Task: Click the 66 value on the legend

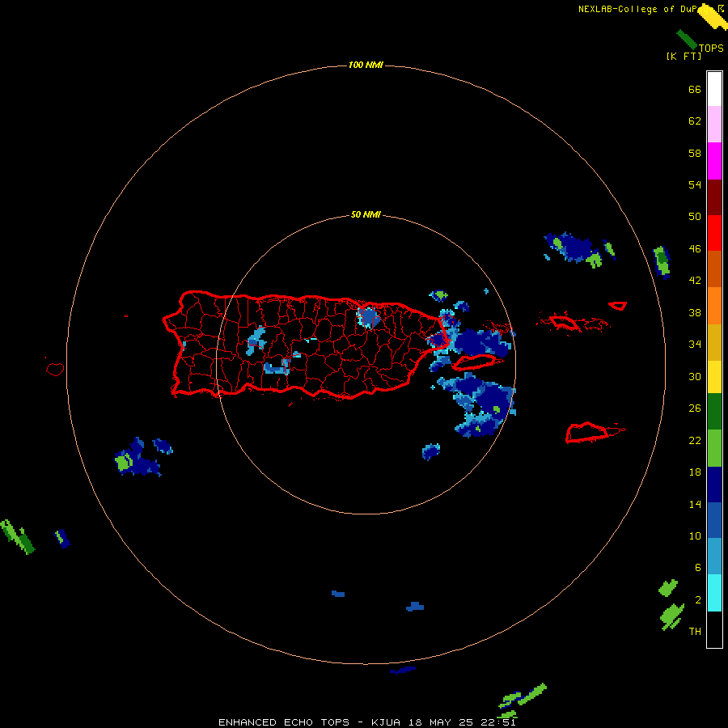Action: pyautogui.click(x=695, y=90)
